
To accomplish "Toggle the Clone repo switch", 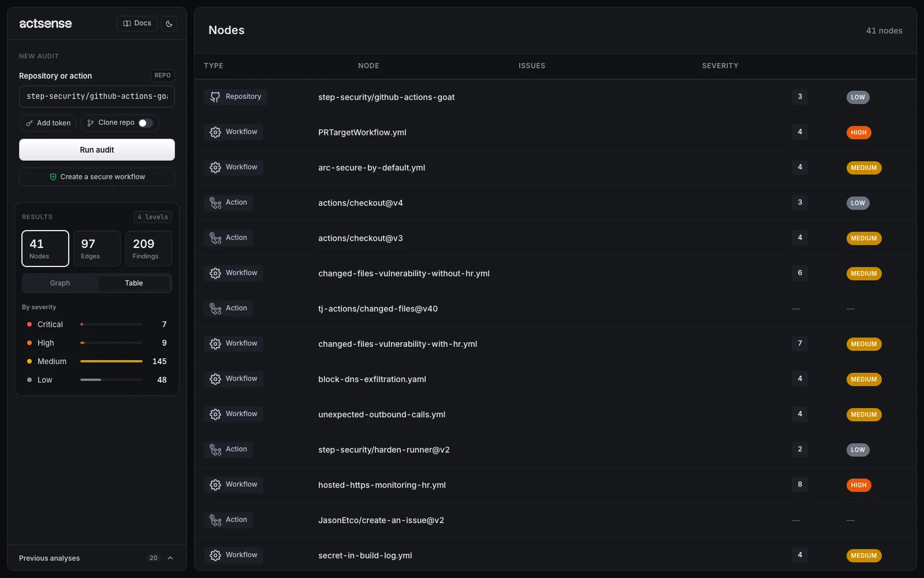I will point(146,123).
